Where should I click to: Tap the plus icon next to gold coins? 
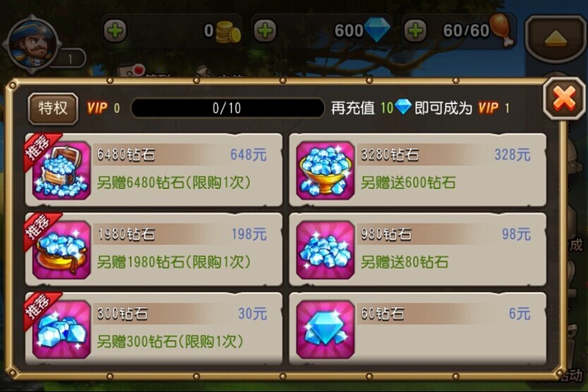point(115,30)
